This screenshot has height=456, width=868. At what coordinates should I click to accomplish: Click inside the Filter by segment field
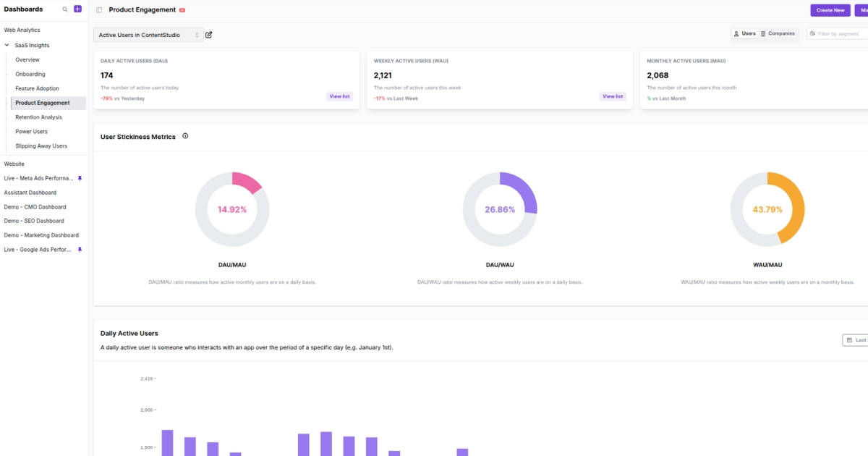click(839, 33)
